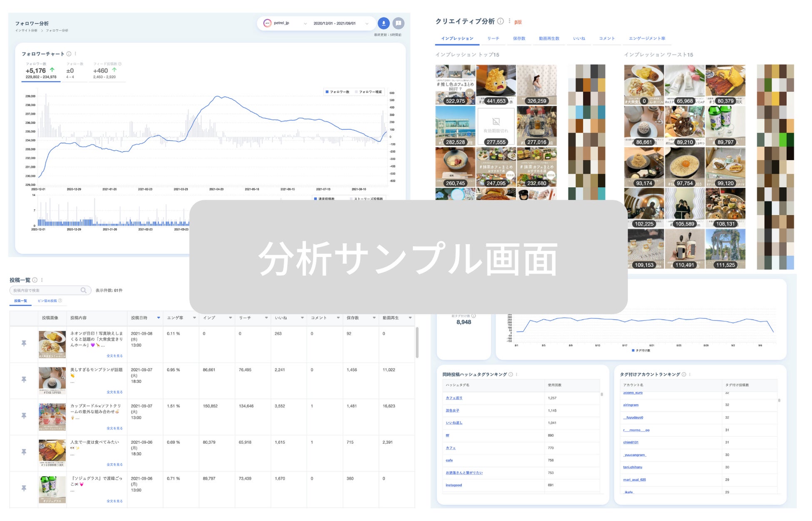Click info icon beside フォロワーチャート title
The height and width of the screenshot is (521, 812).
[69, 54]
